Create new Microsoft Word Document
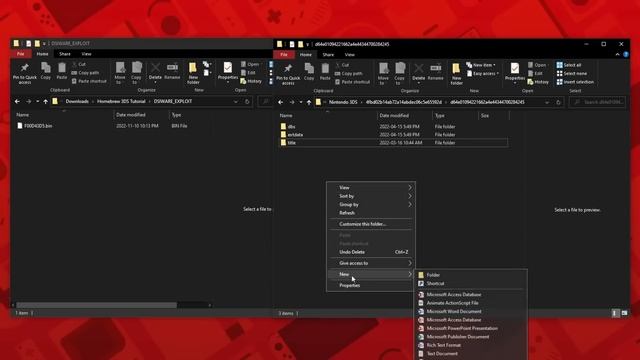640x360 pixels. pyautogui.click(x=471, y=311)
